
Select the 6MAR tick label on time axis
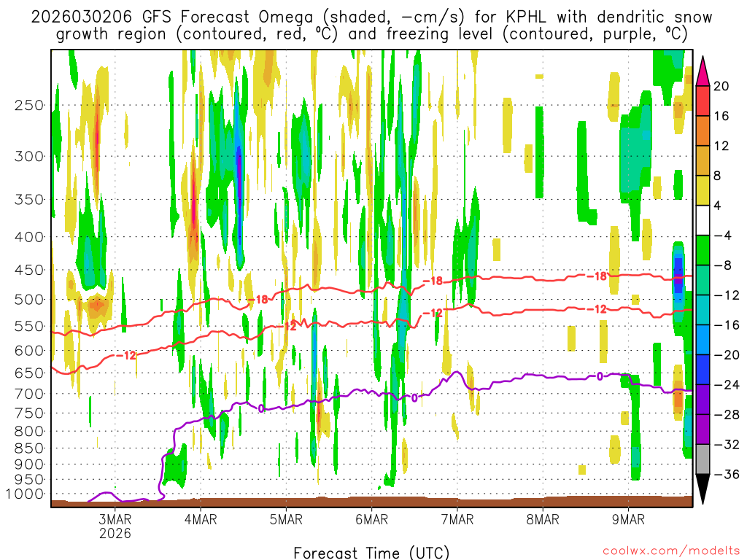tap(371, 519)
